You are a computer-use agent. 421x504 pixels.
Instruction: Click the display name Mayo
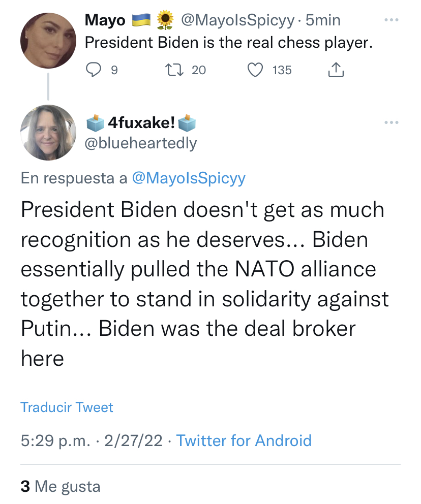coord(105,20)
